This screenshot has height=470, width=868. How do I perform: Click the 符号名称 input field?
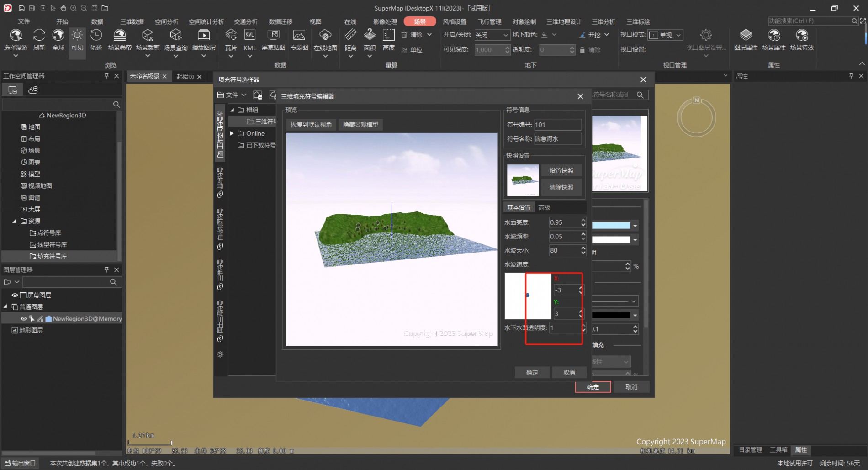[557, 139]
